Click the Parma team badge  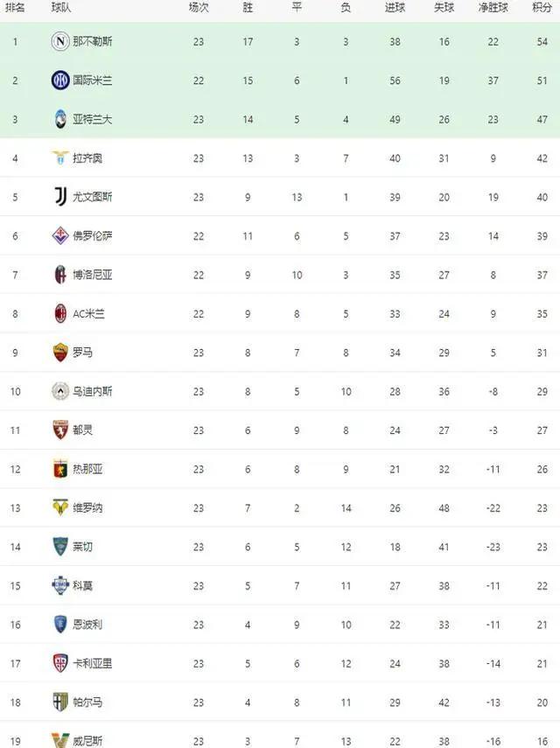(x=60, y=703)
